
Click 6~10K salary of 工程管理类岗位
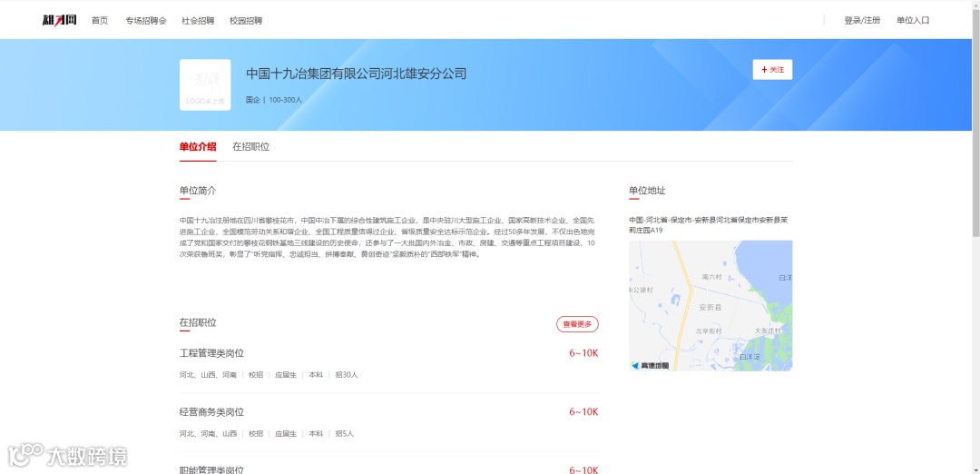[x=583, y=353]
